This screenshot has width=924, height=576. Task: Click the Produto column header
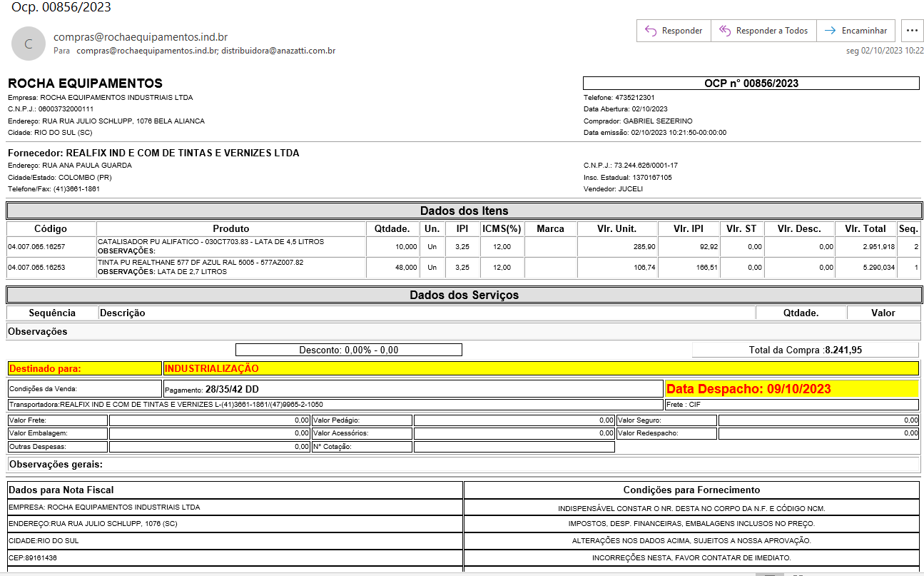click(230, 228)
